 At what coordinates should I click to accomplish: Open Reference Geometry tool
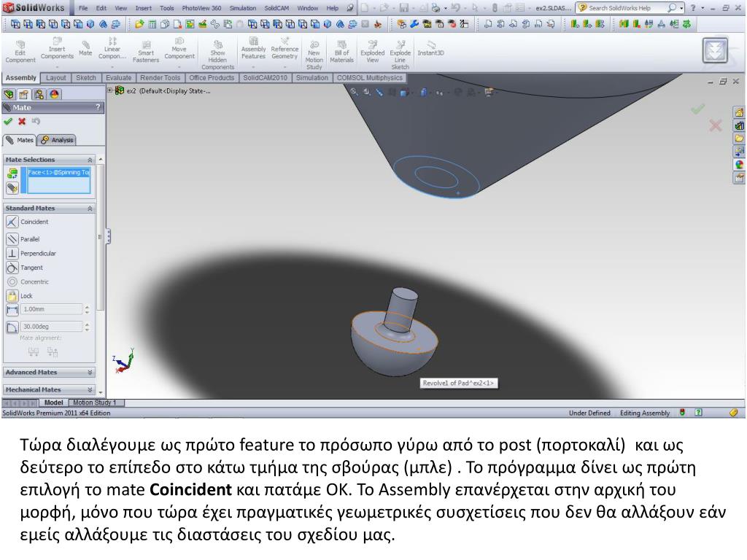tap(285, 49)
